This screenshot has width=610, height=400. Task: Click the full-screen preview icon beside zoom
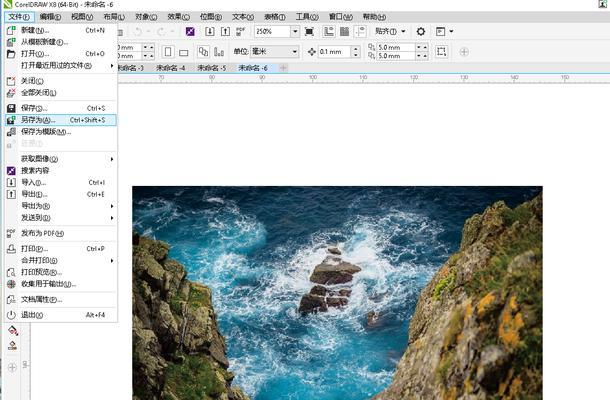[x=309, y=32]
